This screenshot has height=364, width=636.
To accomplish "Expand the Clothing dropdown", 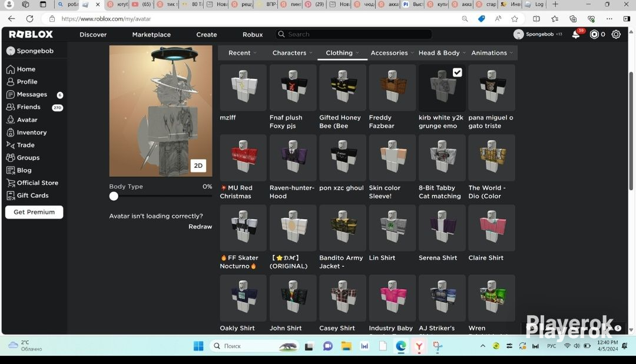I will click(342, 53).
